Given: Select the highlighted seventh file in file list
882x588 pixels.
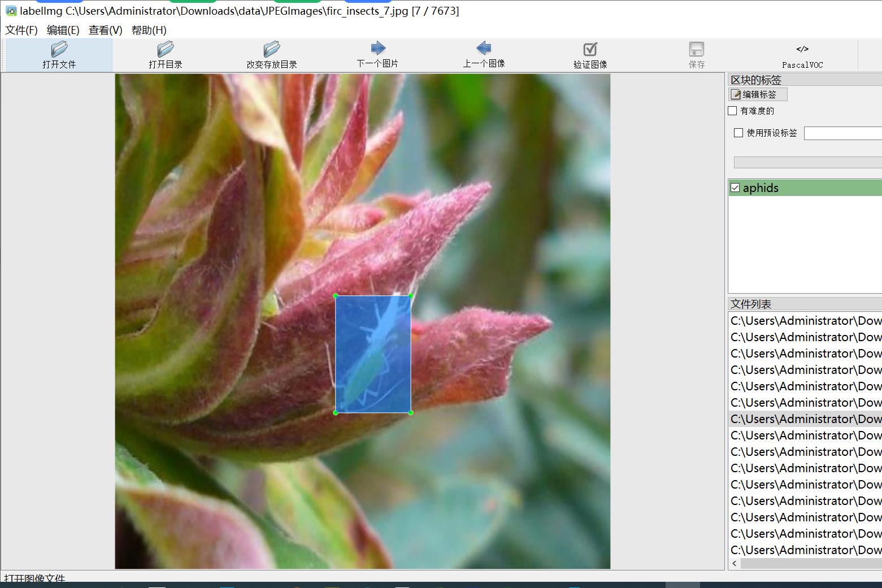Looking at the screenshot, I should (x=805, y=419).
